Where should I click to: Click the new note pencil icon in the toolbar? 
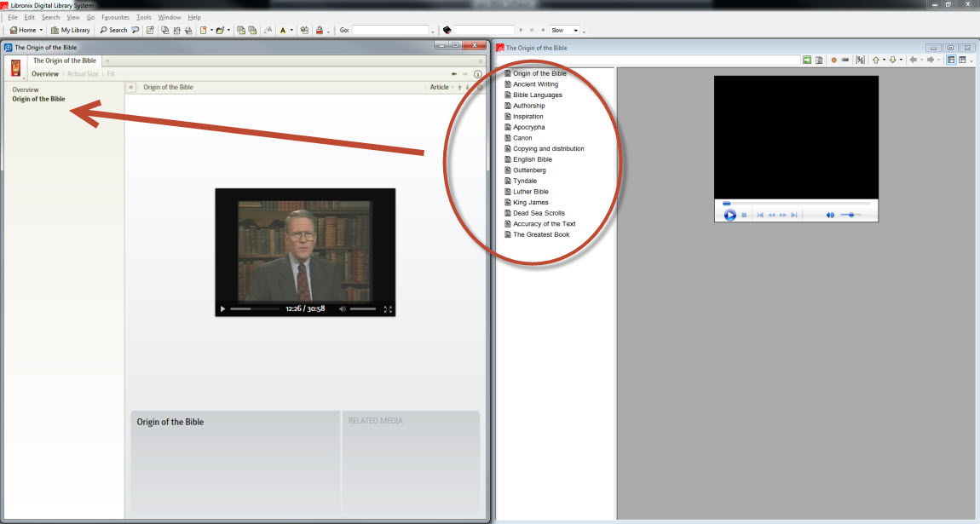pos(150,30)
